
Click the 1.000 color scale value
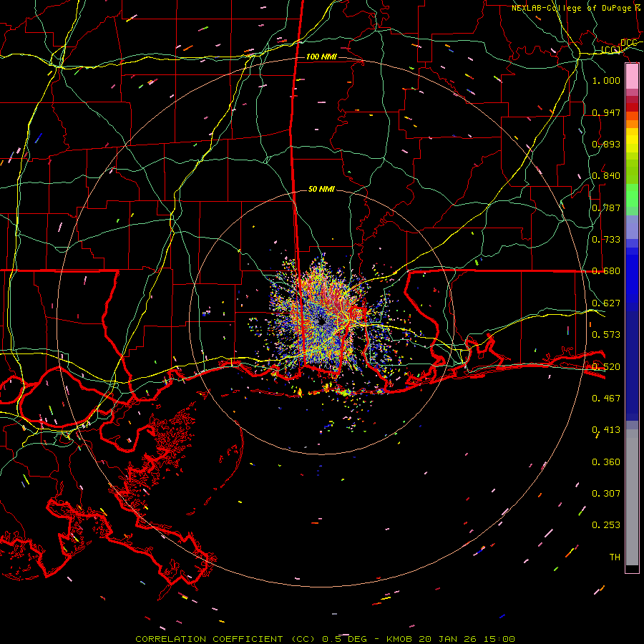[x=606, y=80]
